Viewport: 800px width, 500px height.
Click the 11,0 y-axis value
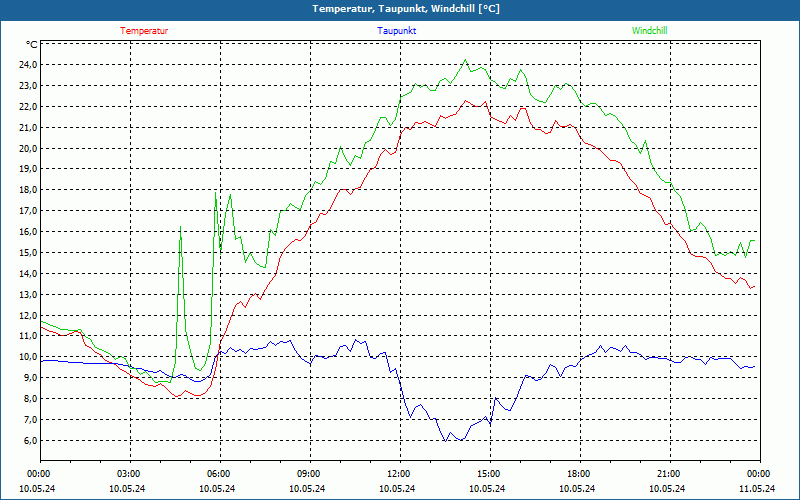(28, 336)
